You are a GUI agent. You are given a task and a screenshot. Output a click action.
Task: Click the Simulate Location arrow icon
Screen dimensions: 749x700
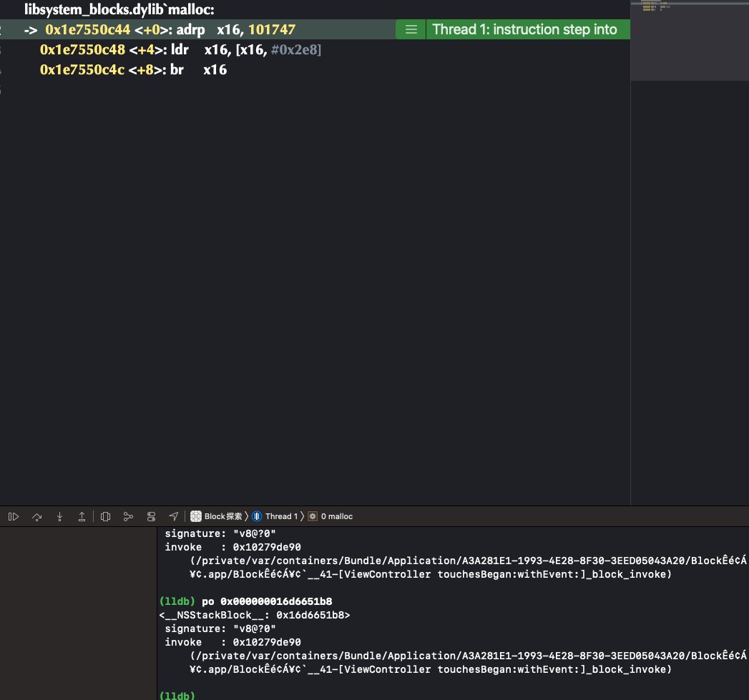pyautogui.click(x=173, y=516)
